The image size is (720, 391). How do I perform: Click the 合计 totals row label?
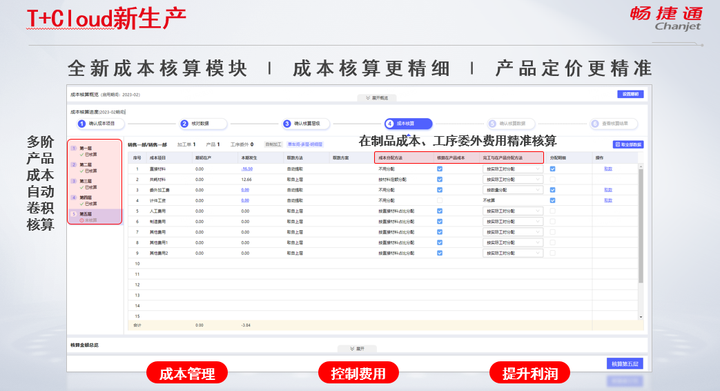(137, 325)
